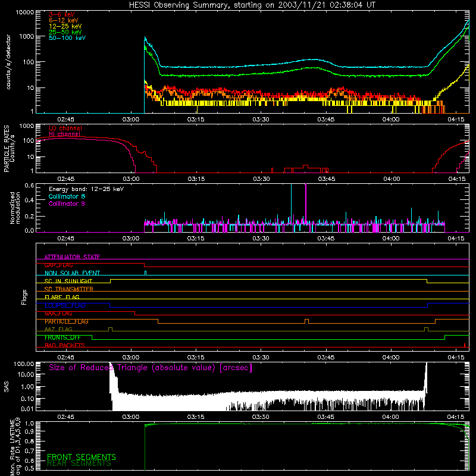The image size is (476, 476).
Task: Click the SAA_FLAG label
Action: tap(58, 314)
